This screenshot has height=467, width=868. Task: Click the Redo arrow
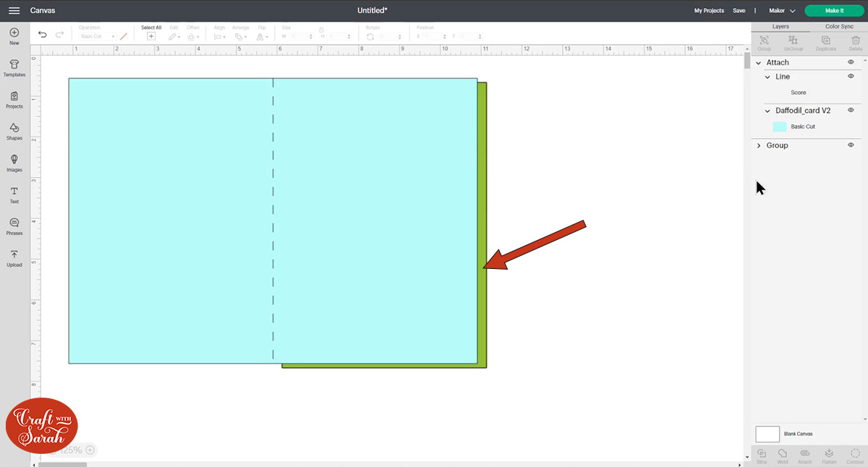point(59,34)
